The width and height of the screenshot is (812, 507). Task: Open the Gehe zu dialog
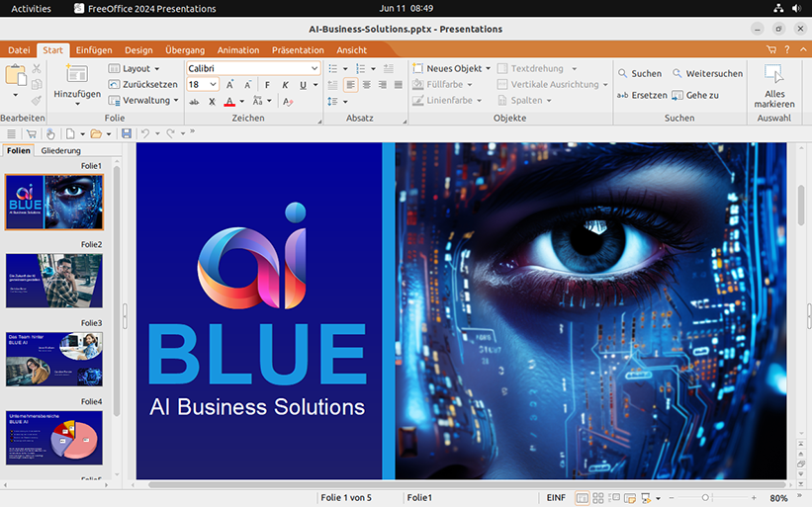pyautogui.click(x=695, y=95)
